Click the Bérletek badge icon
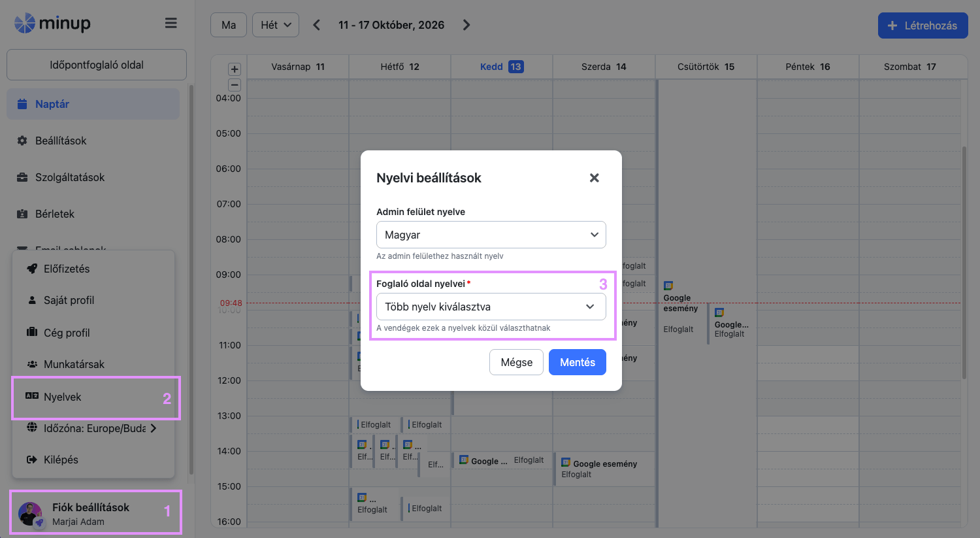The height and width of the screenshot is (538, 980). click(22, 214)
